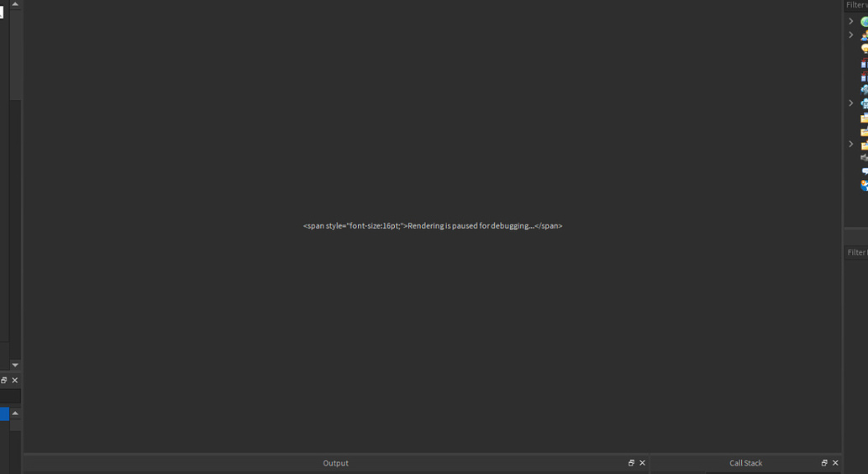Screen dimensions: 868x474
Task: Close the bottom-left docked panel
Action: [x=15, y=381]
